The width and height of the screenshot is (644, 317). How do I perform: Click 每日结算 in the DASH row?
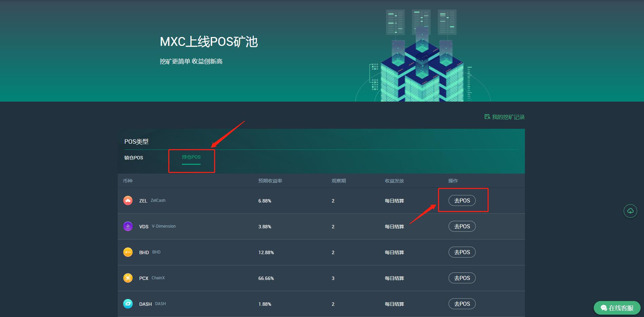pos(394,304)
